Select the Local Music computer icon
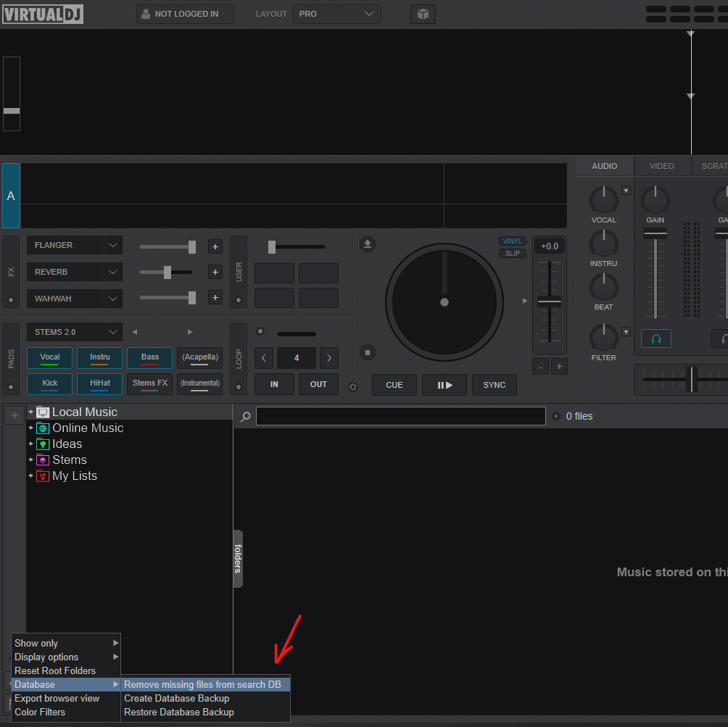 pos(43,412)
